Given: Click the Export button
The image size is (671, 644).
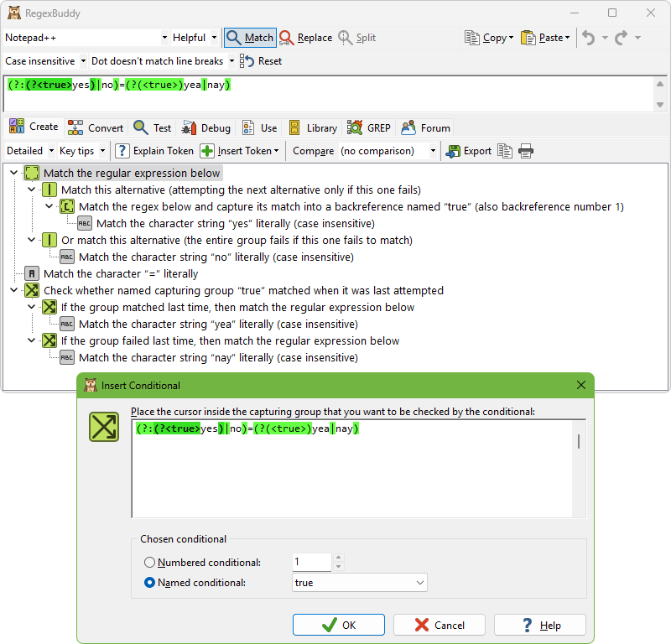Looking at the screenshot, I should point(468,151).
